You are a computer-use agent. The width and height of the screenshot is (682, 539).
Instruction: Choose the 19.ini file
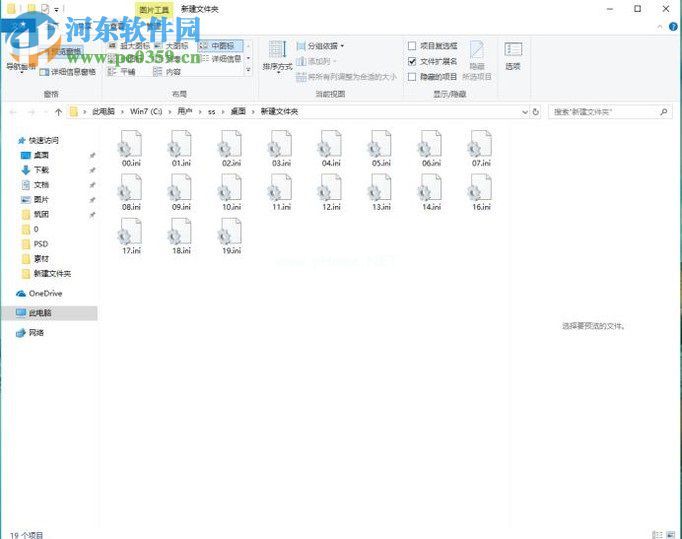[231, 236]
